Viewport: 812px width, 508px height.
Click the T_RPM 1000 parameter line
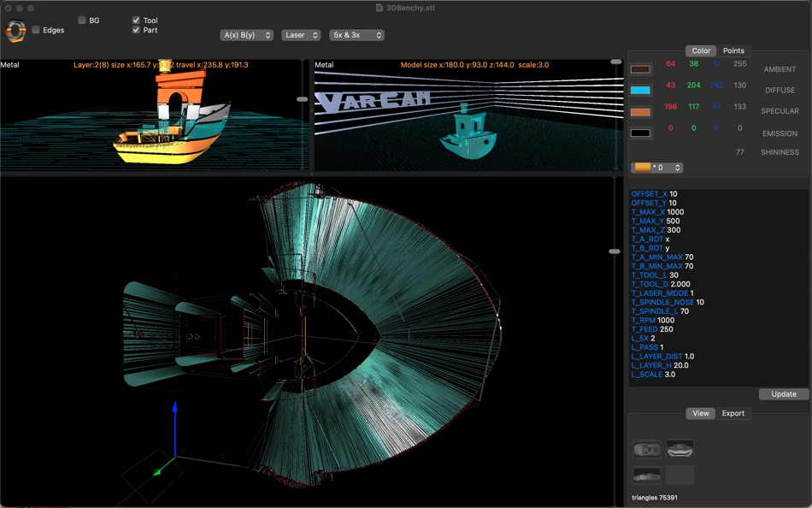pos(653,321)
